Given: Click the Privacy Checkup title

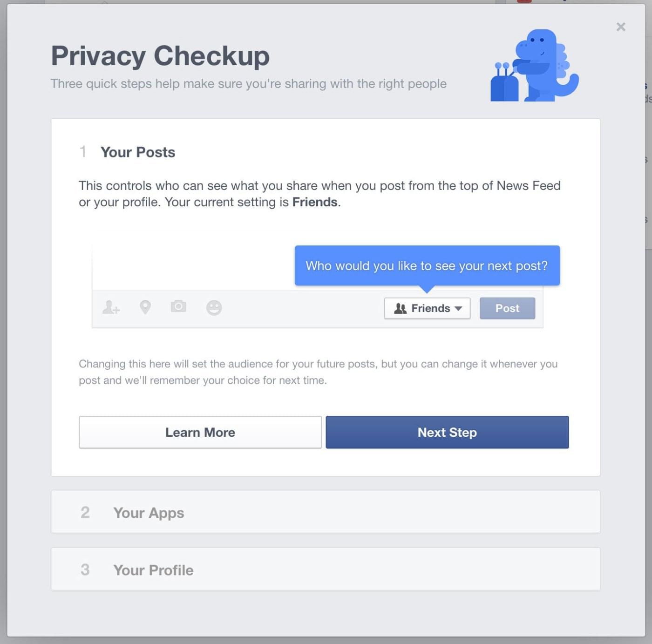Looking at the screenshot, I should pos(160,56).
